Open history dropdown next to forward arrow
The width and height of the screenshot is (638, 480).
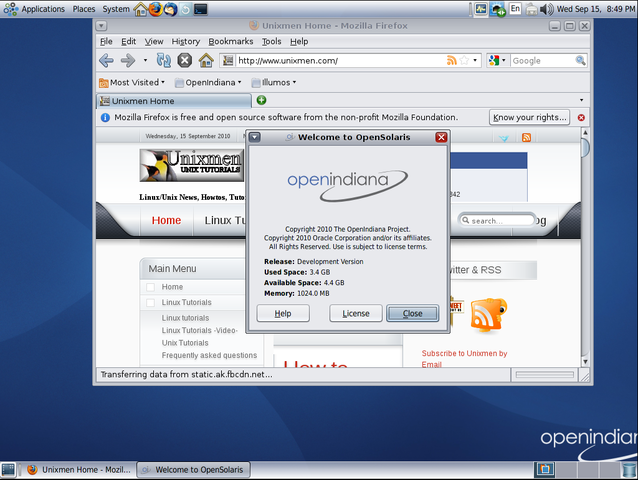[x=145, y=61]
